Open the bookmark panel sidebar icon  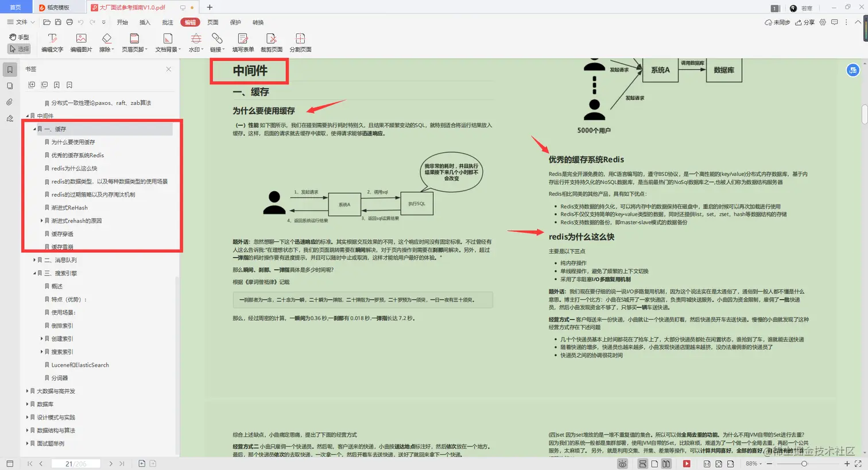(10, 69)
